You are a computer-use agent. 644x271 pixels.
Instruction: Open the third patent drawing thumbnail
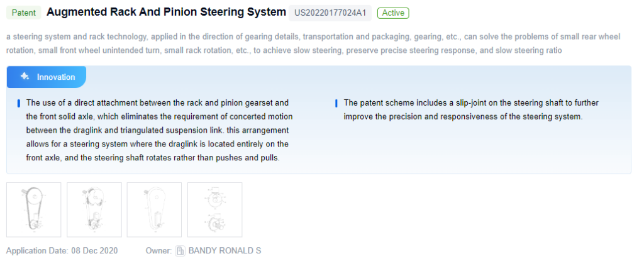(x=154, y=209)
